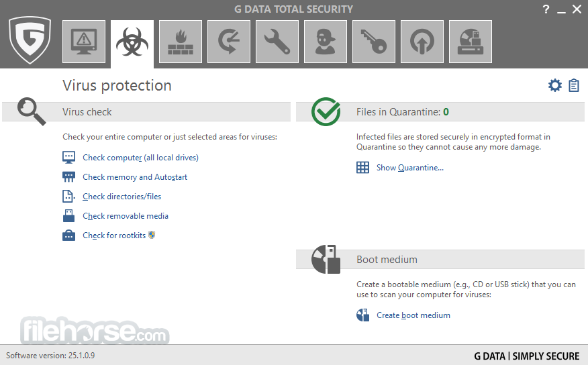Click monitor icon beside Check computer

tap(68, 158)
